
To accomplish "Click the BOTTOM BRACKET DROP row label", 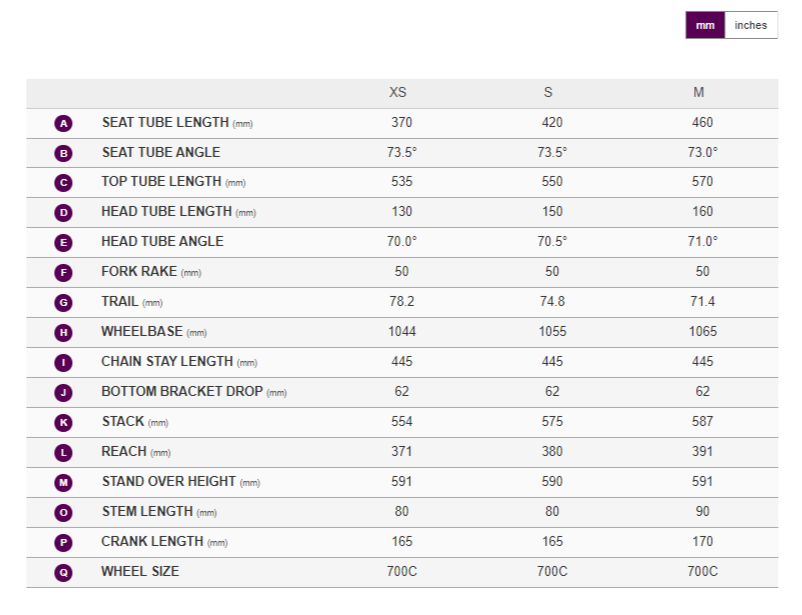I will click(x=182, y=392).
